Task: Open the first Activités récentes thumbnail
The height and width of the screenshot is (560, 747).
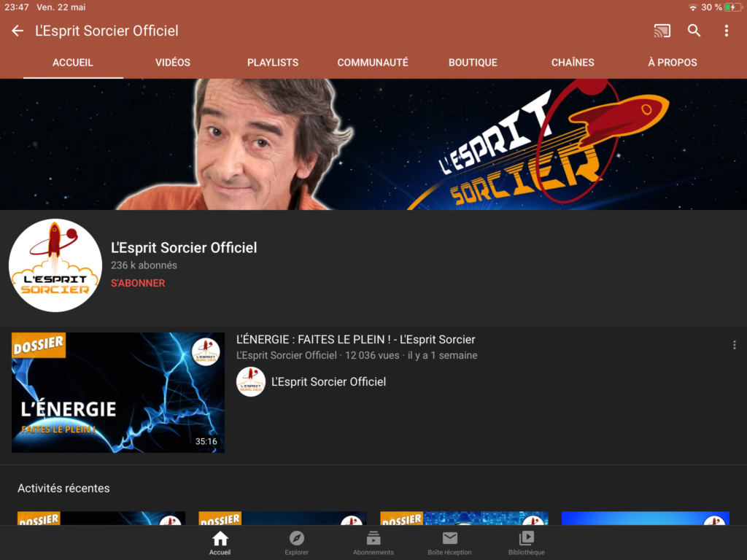Action: (101, 518)
